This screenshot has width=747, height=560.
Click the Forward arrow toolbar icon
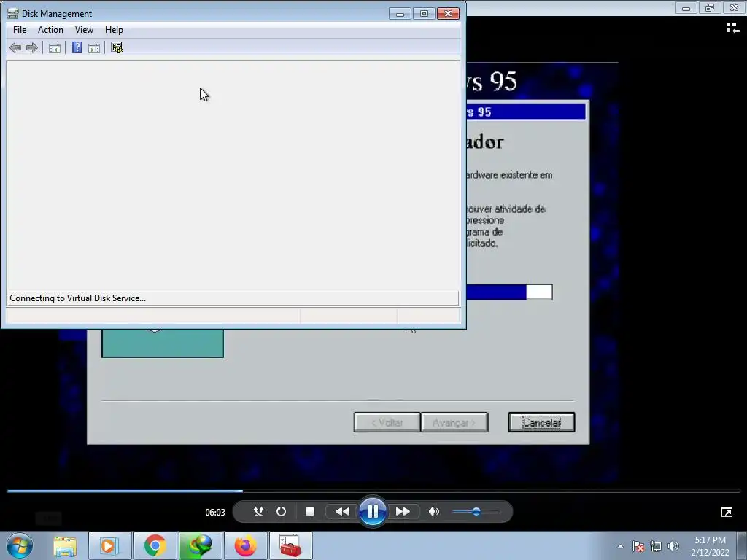32,47
